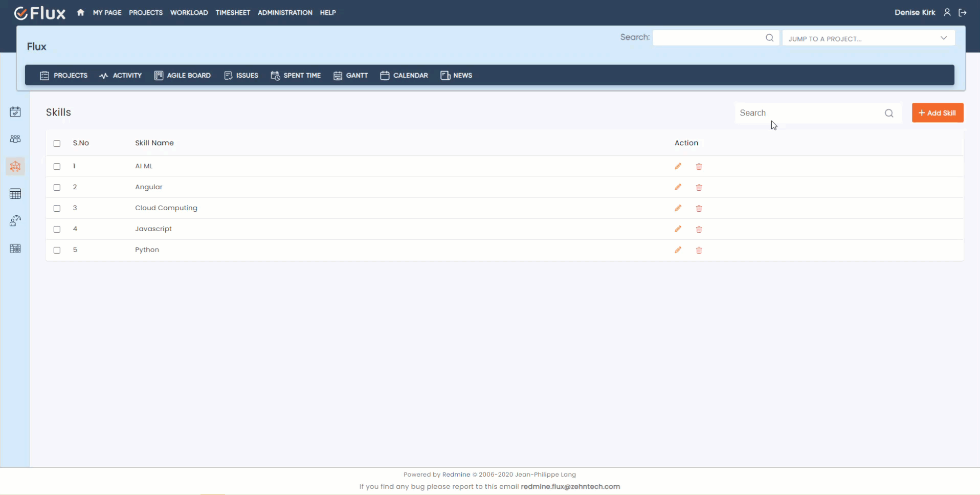Click the edit pencil for Python skill
The image size is (980, 495).
coord(678,250)
